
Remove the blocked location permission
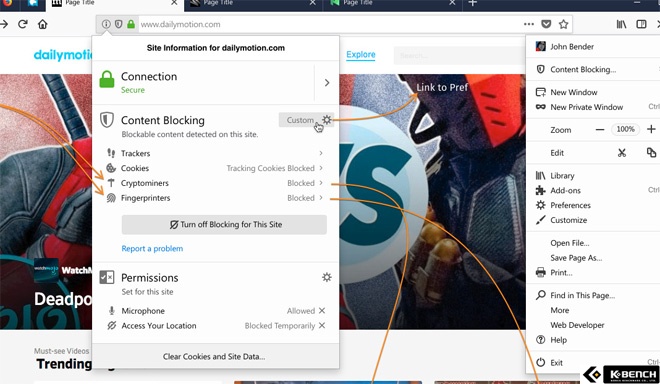[x=322, y=325]
